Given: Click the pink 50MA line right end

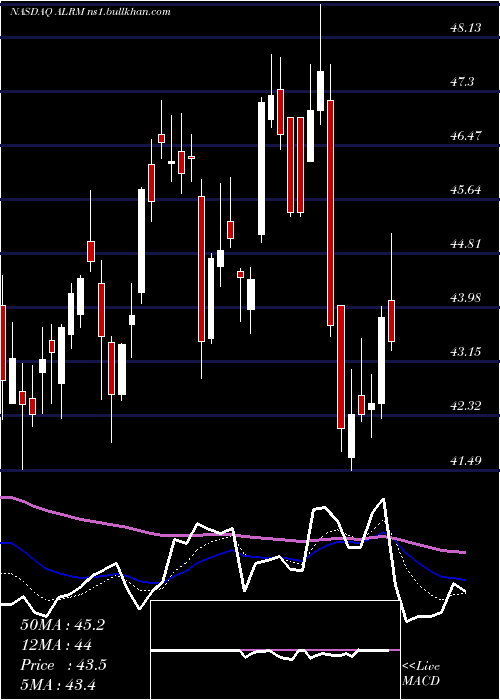Looking at the screenshot, I should click(x=464, y=552).
